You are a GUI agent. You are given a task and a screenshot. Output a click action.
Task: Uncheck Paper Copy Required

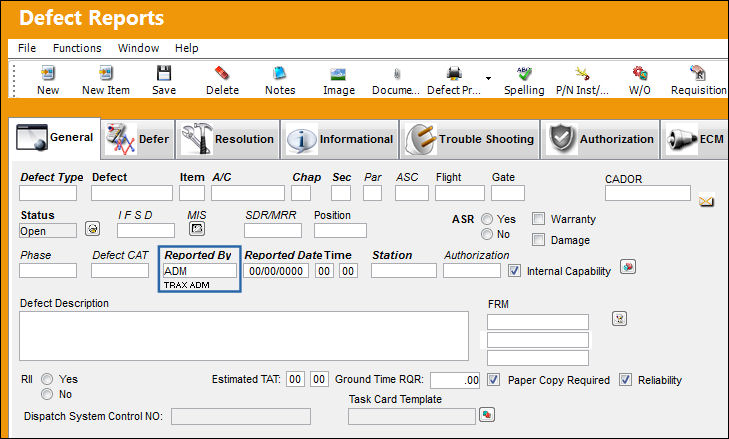[x=493, y=379]
